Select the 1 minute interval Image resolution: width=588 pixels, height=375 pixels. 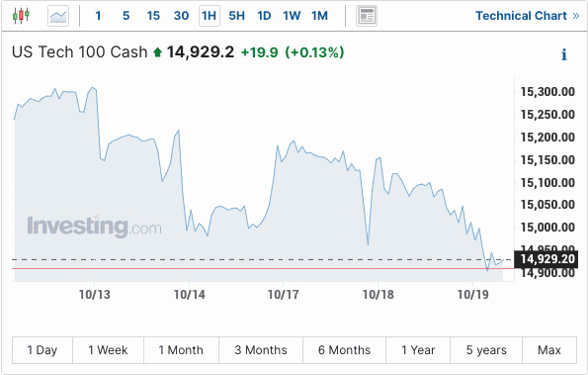point(98,16)
